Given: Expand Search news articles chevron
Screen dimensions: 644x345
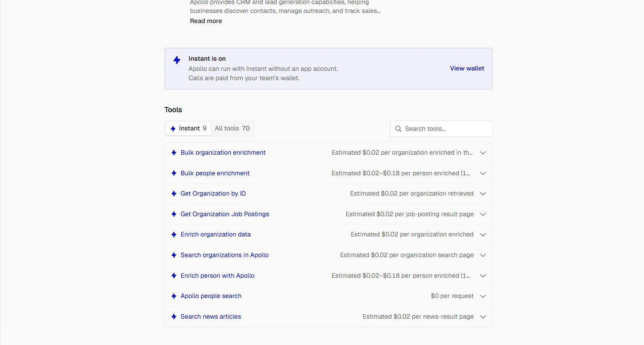Looking at the screenshot, I should [483, 317].
